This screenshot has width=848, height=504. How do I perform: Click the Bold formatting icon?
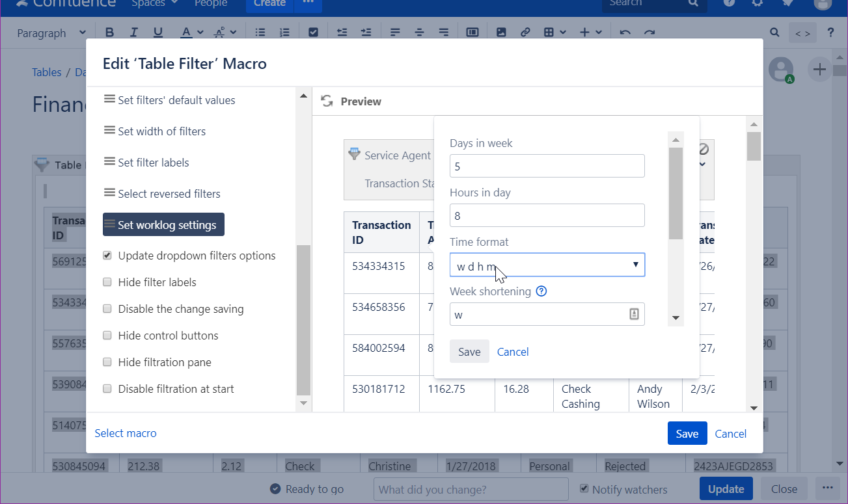pyautogui.click(x=109, y=33)
